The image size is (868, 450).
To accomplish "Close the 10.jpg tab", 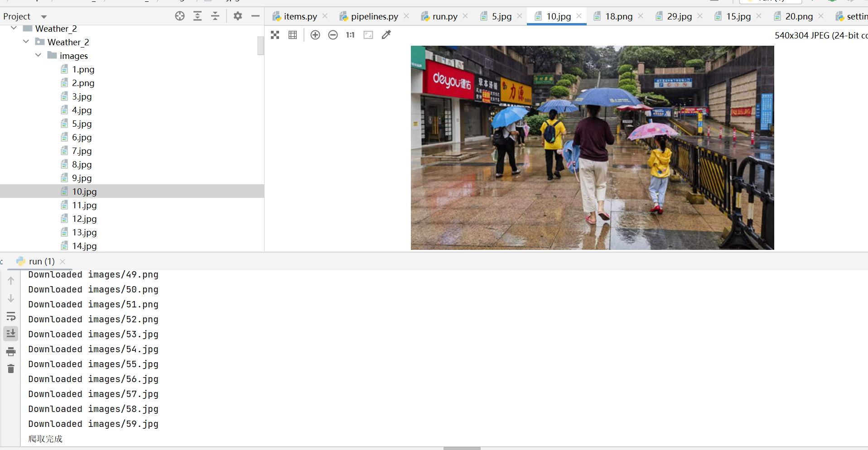I will pos(579,16).
